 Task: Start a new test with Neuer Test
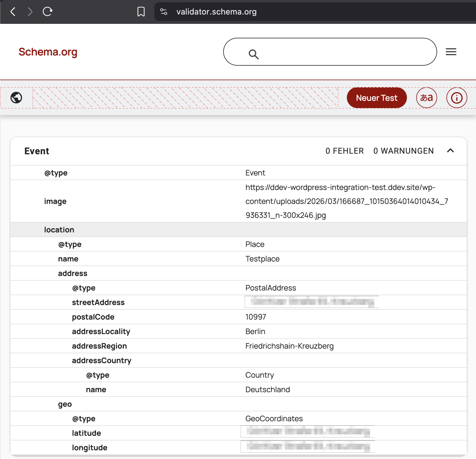click(376, 98)
